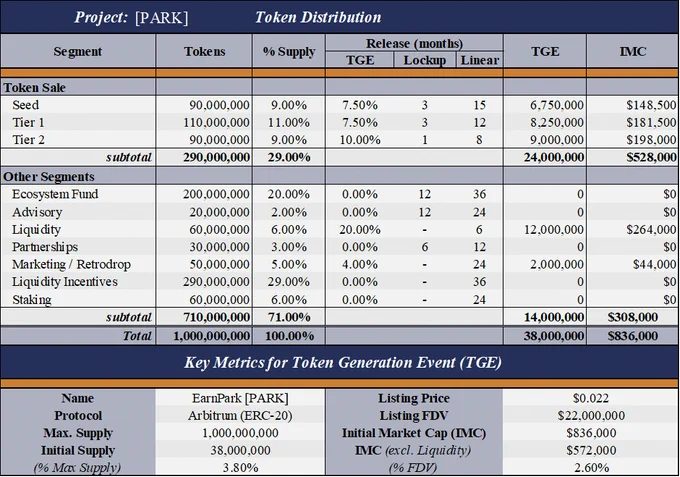Viewport: 680px width, 477px height.
Task: Click the $44,000 IMC cell
Action: tap(654, 265)
